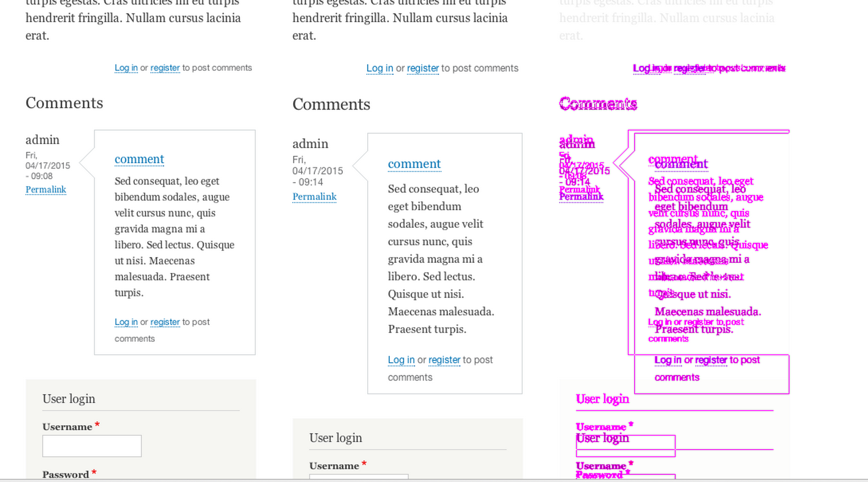Open the left panel "comment" title link
868x482 pixels.
(x=139, y=159)
